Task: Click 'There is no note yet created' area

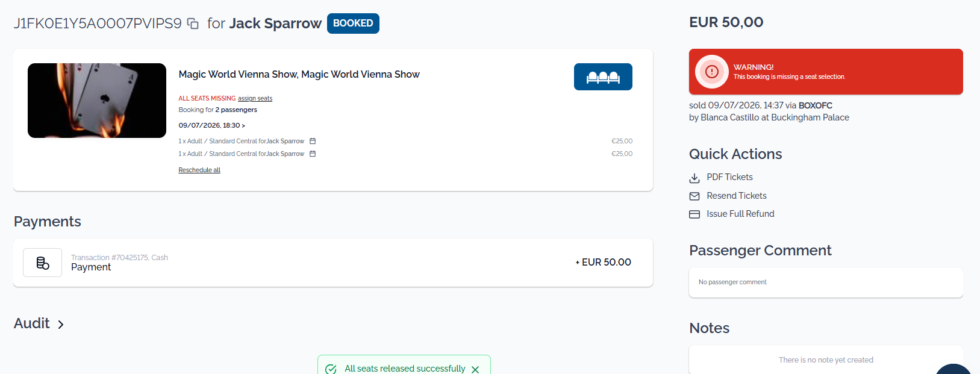Action: coord(826,360)
